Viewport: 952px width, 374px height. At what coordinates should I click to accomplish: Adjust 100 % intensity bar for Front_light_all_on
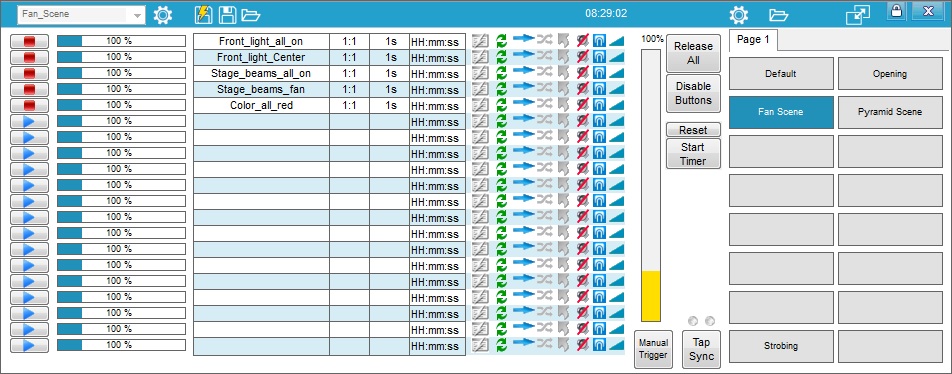click(x=121, y=41)
